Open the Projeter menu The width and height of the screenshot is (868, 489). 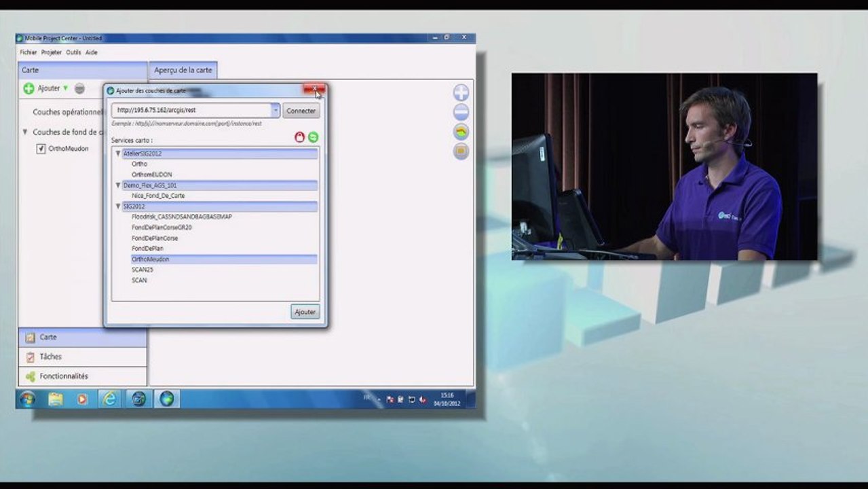52,52
